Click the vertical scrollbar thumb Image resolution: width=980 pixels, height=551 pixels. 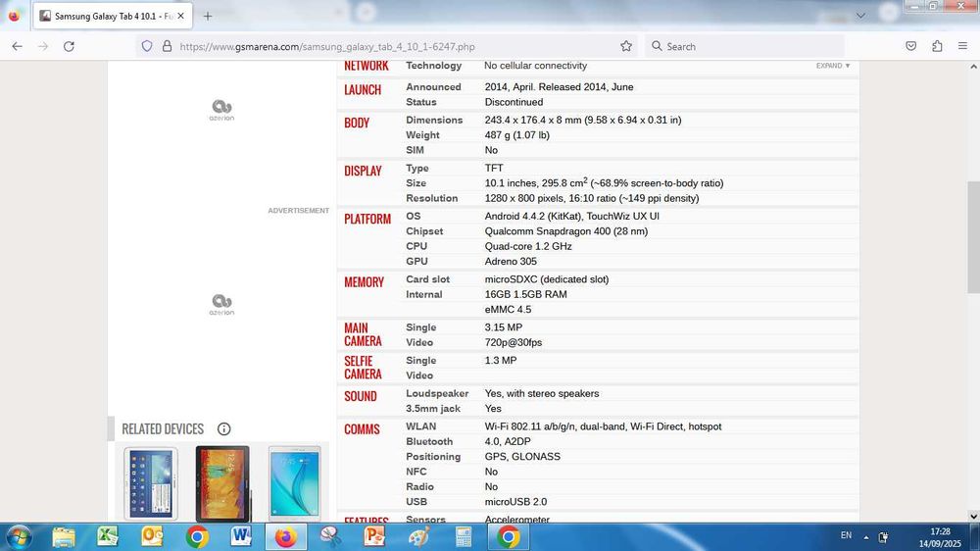[973, 237]
